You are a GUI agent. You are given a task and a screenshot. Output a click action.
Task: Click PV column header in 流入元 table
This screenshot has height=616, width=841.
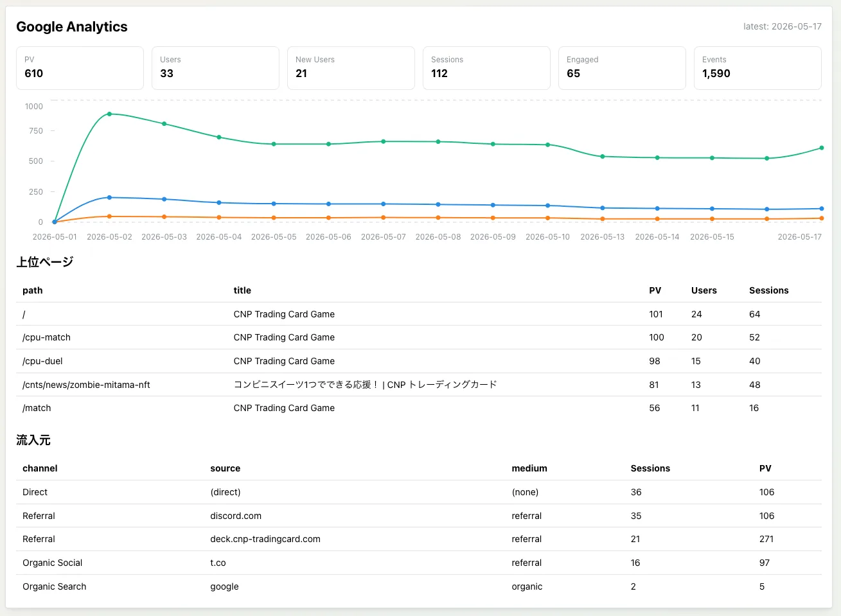[765, 468]
